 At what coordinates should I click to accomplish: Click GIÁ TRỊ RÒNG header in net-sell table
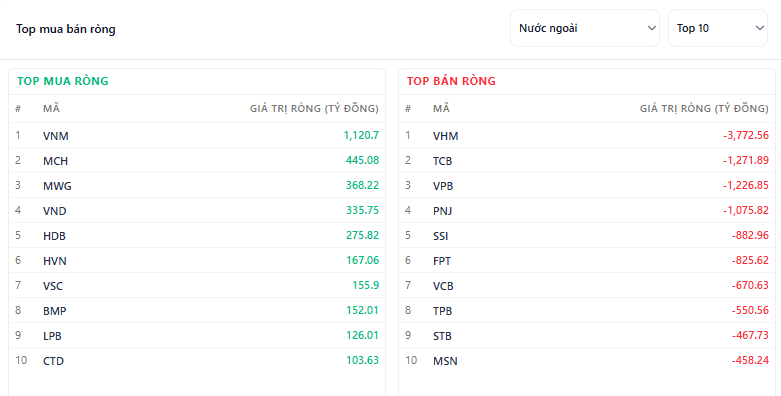704,108
